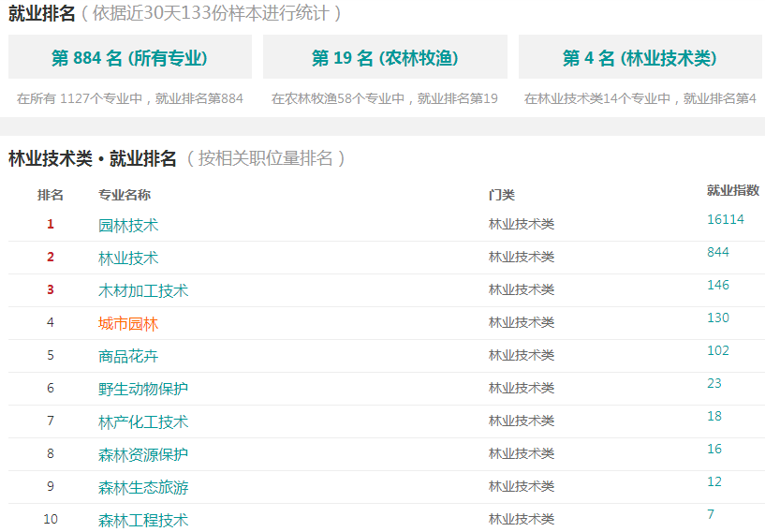Click employment index value 130
The image size is (765, 532).
pos(718,318)
